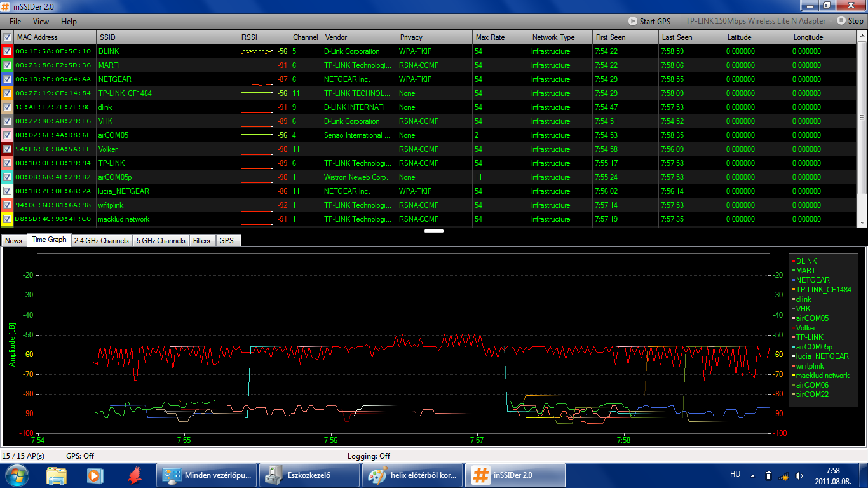Toggle the TP-LINK_CF1484 row checkbox
The height and width of the screenshot is (488, 868).
pyautogui.click(x=7, y=93)
